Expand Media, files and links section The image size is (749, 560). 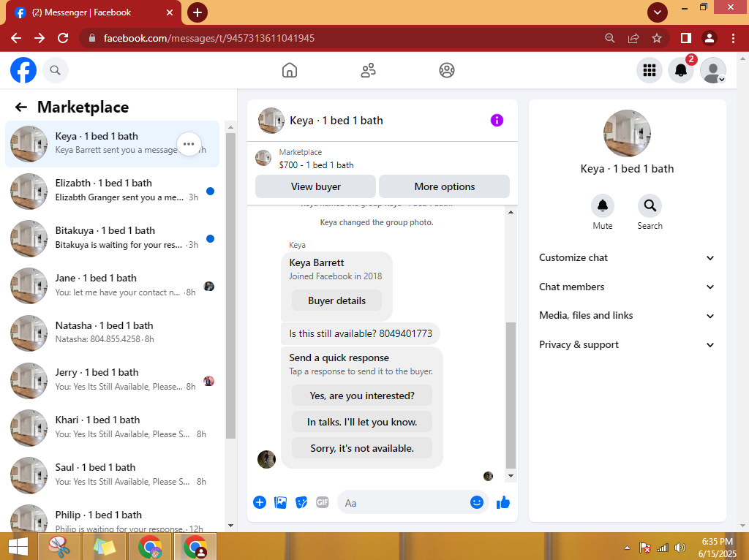(627, 316)
